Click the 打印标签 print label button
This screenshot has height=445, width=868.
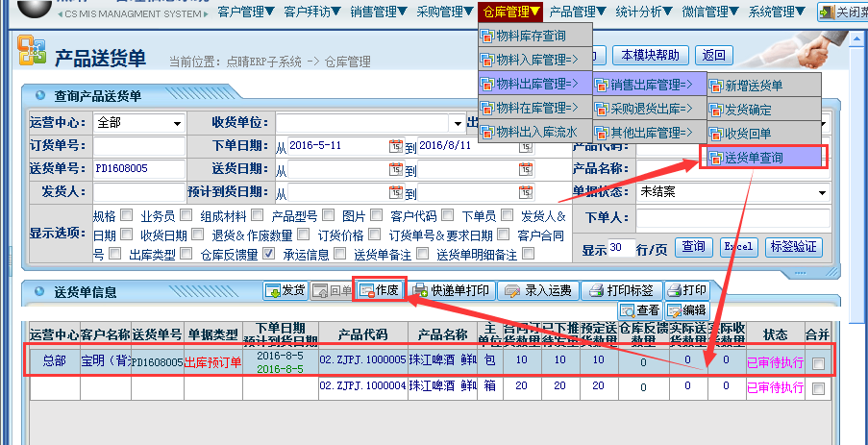coord(623,289)
